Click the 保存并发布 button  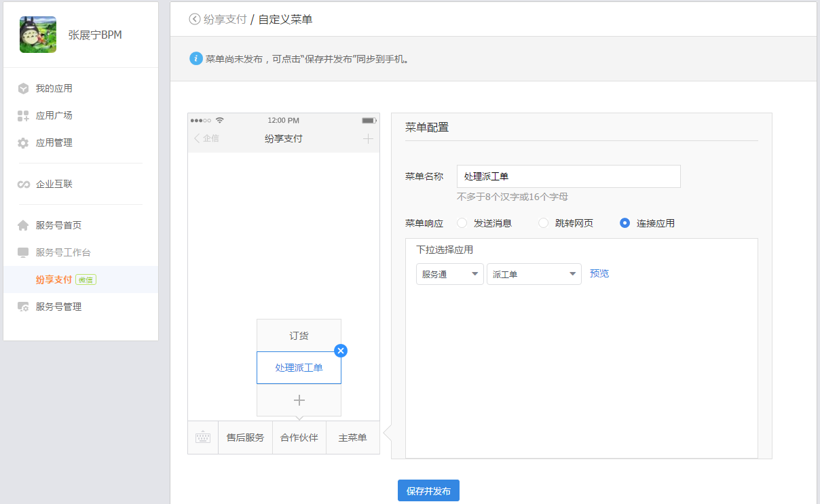coord(428,490)
